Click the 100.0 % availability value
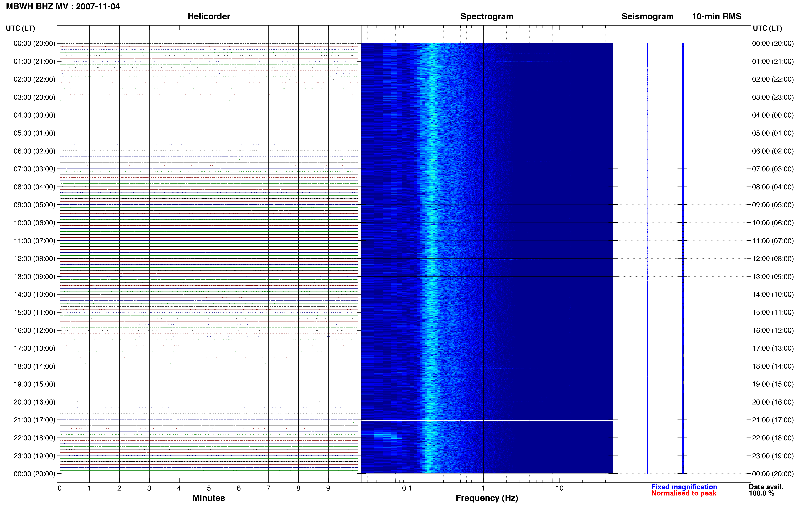Viewport: 812px width, 508px height. click(x=762, y=493)
